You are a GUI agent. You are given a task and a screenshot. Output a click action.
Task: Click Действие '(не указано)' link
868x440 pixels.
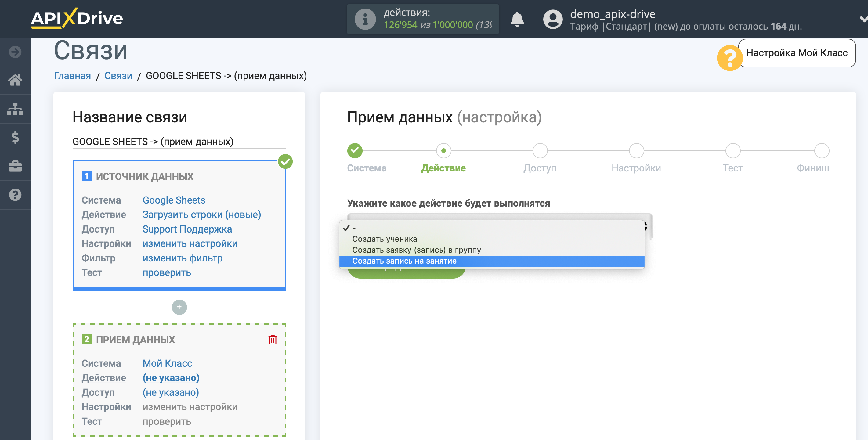coord(171,378)
